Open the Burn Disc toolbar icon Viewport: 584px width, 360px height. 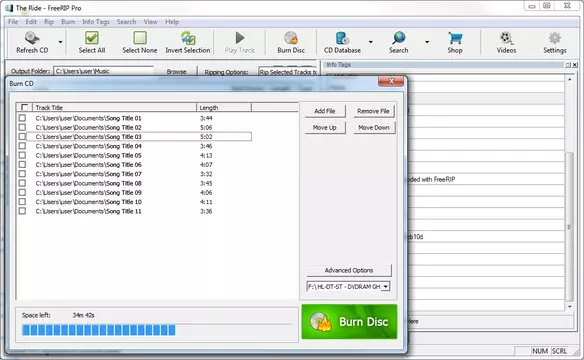coord(291,38)
